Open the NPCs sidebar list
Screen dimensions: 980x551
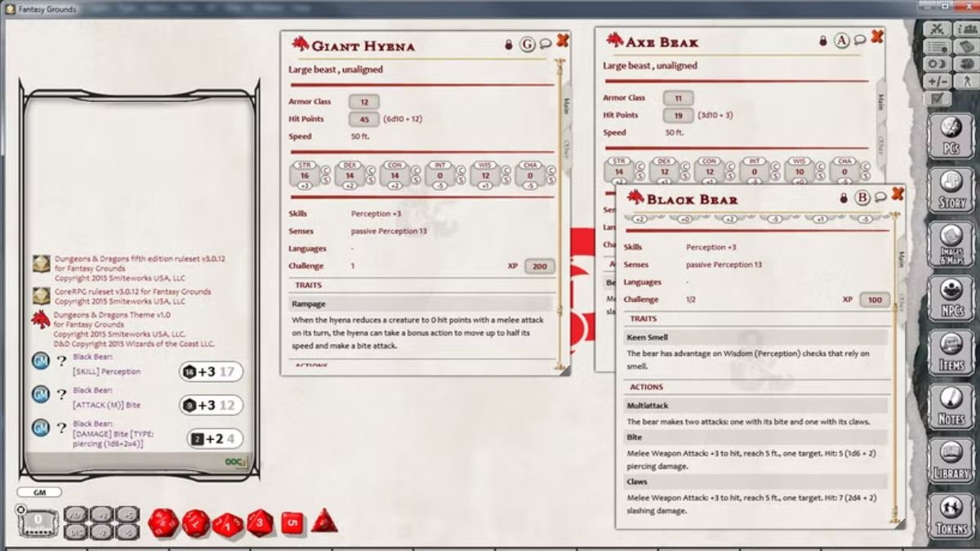[x=951, y=297]
